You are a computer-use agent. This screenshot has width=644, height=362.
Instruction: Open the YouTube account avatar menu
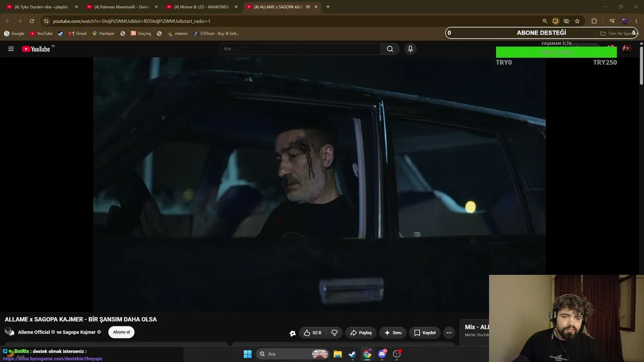626,49
